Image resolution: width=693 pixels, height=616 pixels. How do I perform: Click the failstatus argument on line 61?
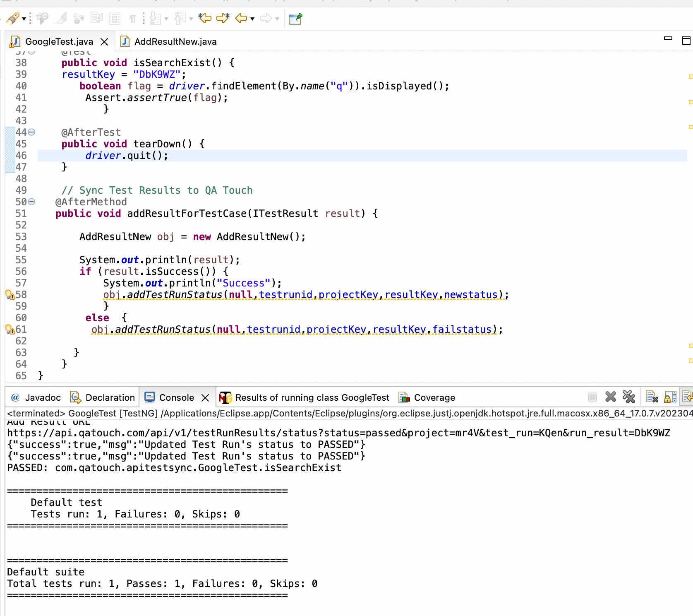pyautogui.click(x=462, y=330)
